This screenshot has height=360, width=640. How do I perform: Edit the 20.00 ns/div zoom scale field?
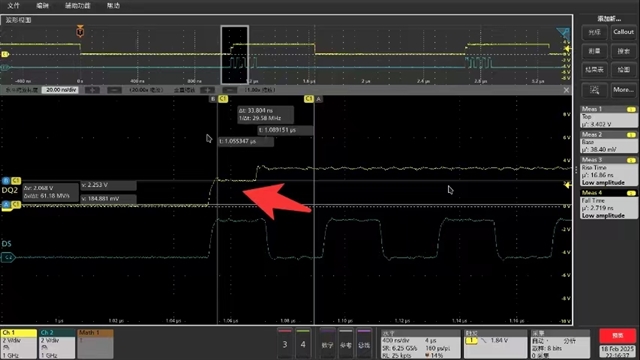click(x=60, y=90)
